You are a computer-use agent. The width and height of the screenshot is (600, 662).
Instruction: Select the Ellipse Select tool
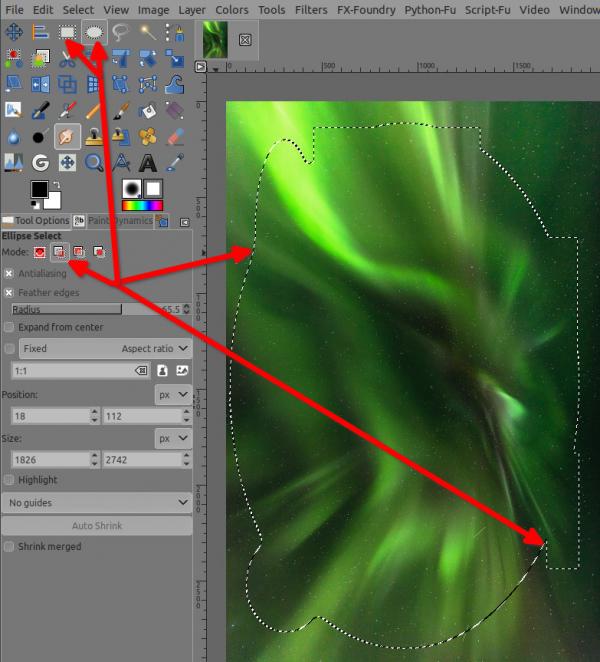[x=94, y=32]
